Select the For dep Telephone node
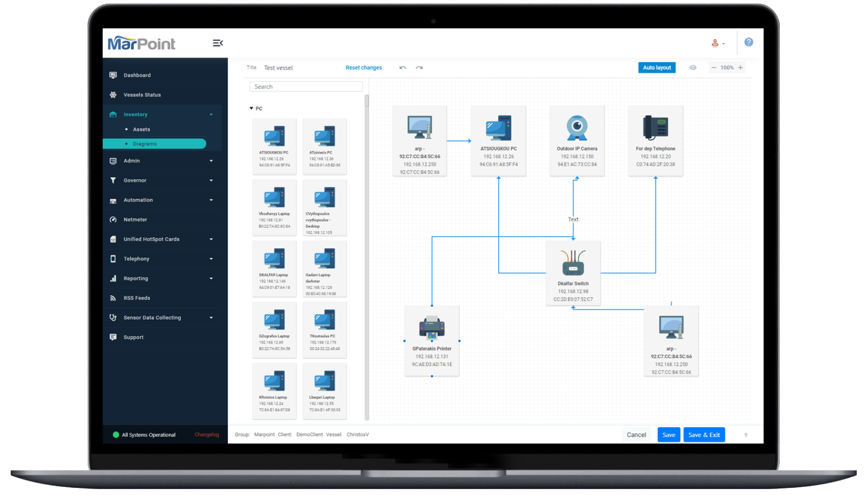 [x=655, y=141]
